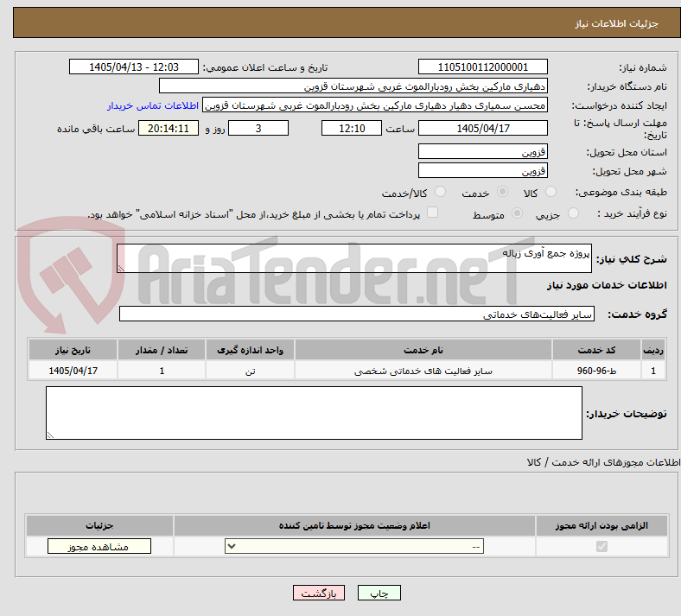Choose متوسط purchase process type
The height and width of the screenshot is (616, 681).
517,213
